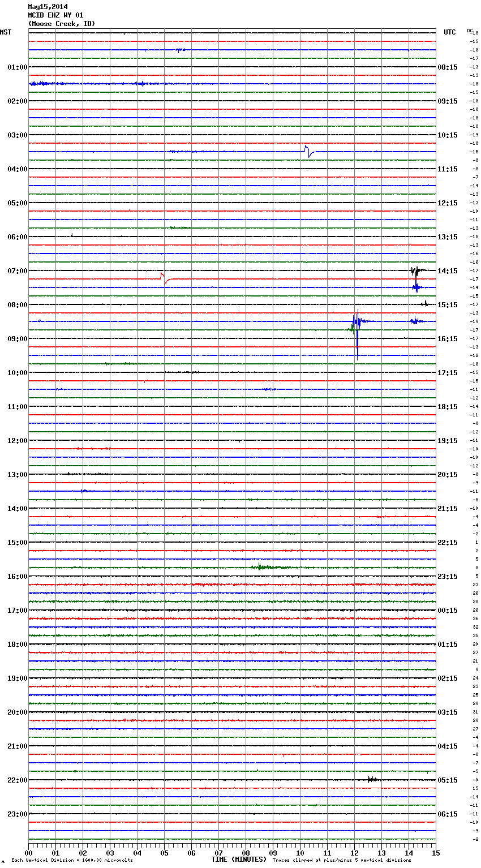
Task: Select the 04:00 MST row label
Action: click(x=18, y=169)
